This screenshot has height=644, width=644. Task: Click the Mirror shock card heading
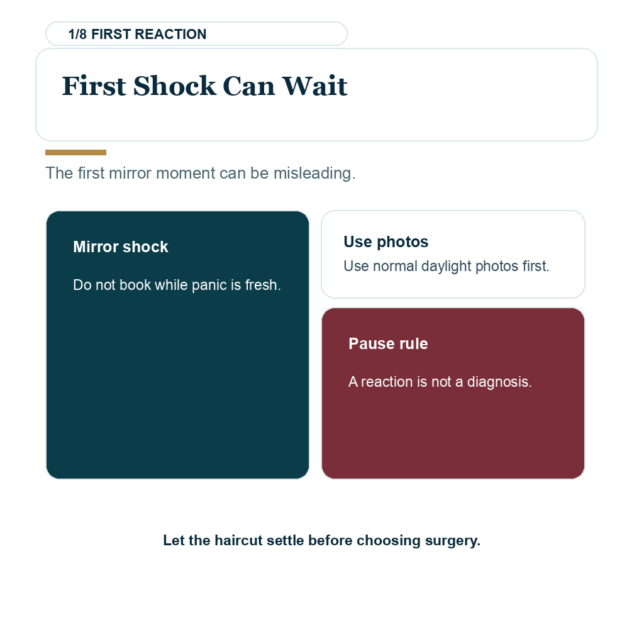(120, 247)
